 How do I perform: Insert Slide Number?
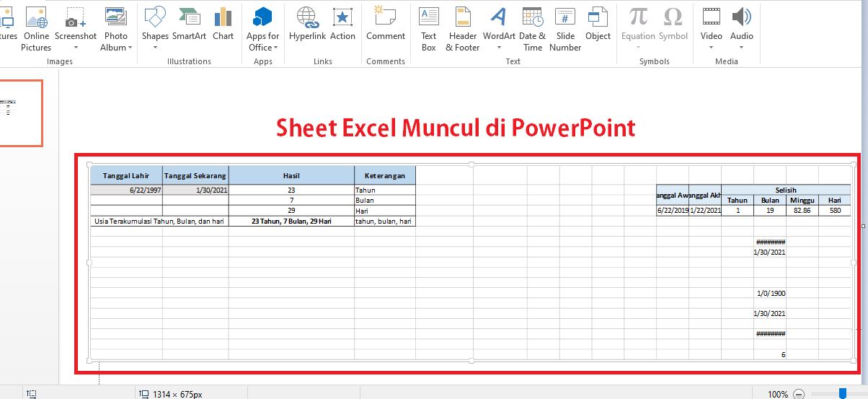[x=565, y=29]
